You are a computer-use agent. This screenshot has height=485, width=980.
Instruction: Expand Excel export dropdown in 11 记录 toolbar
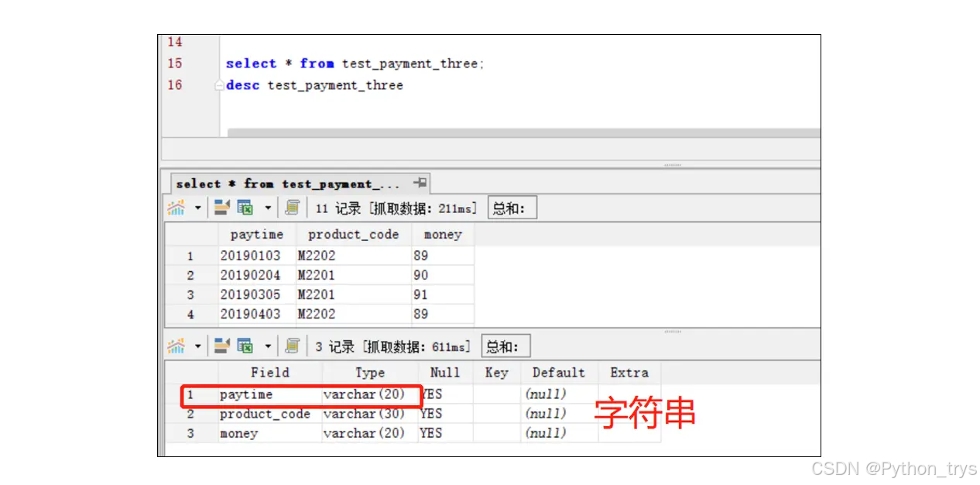268,208
